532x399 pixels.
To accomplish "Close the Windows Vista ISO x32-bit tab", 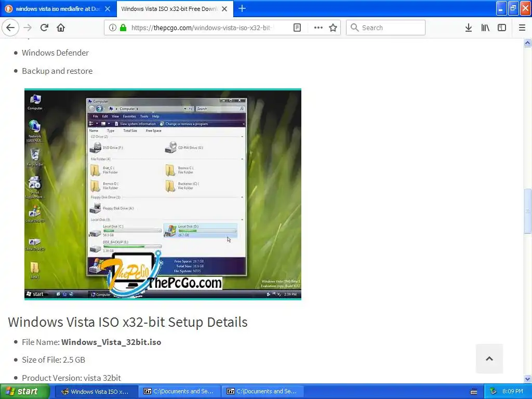I will pos(224,9).
